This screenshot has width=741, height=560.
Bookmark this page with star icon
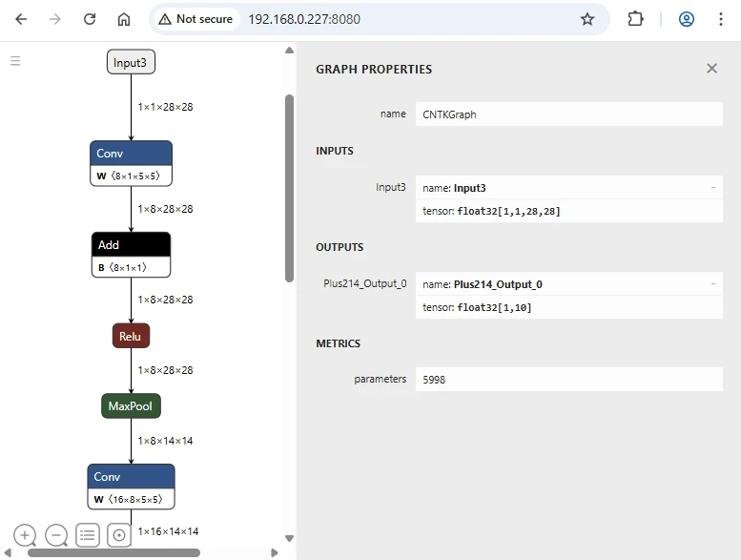[587, 19]
